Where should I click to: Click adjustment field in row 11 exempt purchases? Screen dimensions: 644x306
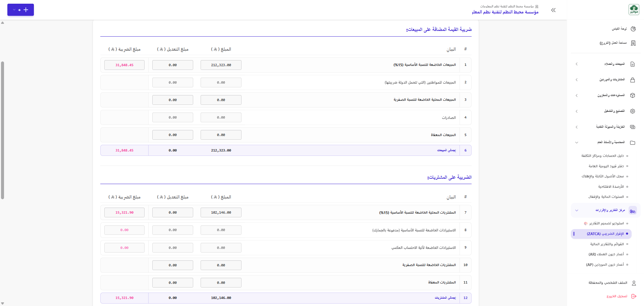pos(173,283)
